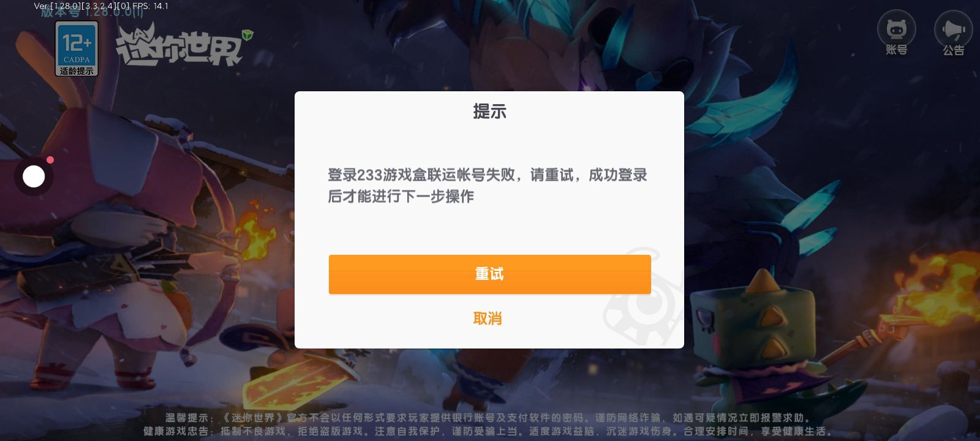This screenshot has height=441, width=980.
Task: Tap the red notification dot on floating button
Action: click(50, 160)
